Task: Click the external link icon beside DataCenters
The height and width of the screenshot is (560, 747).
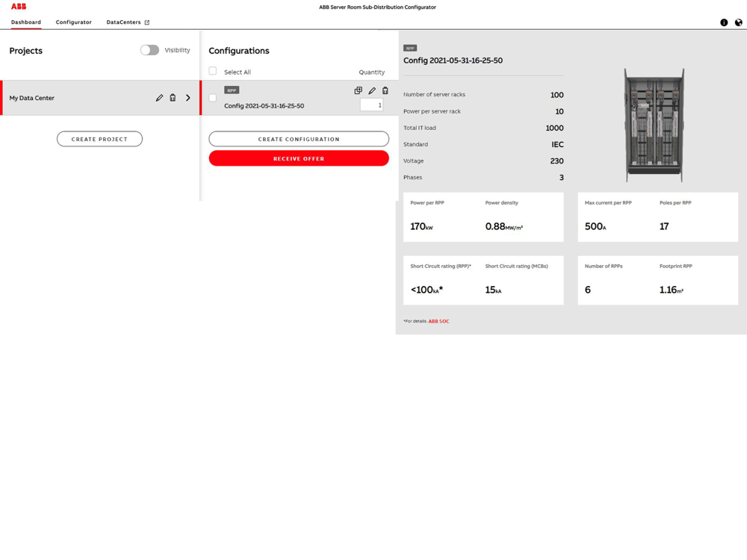Action: 146,22
